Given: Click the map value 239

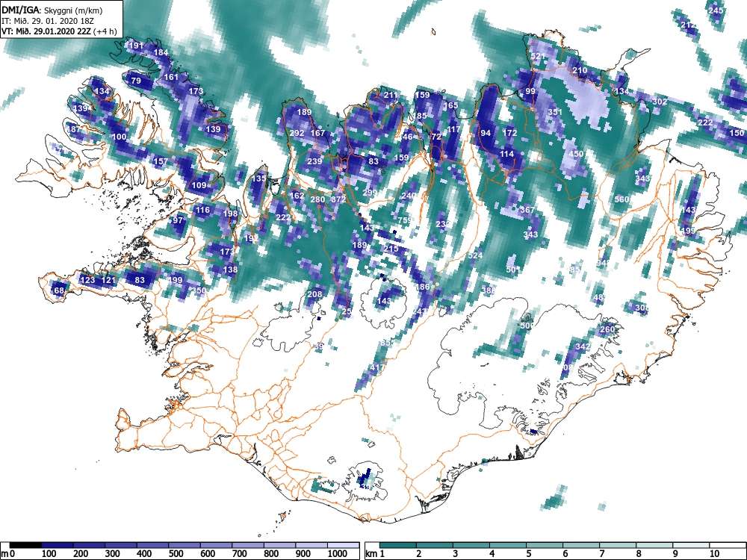Looking at the screenshot, I should (x=314, y=161).
